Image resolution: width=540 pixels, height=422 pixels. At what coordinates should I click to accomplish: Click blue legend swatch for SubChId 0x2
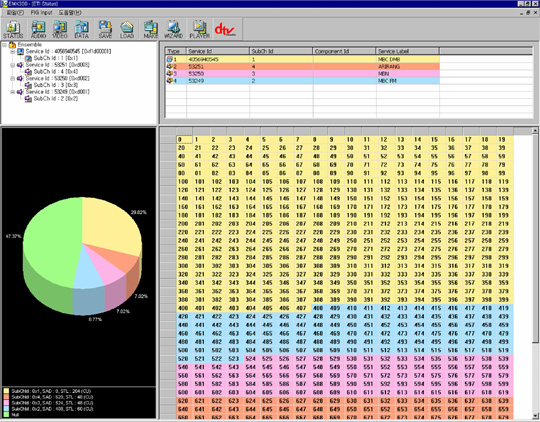click(x=6, y=409)
